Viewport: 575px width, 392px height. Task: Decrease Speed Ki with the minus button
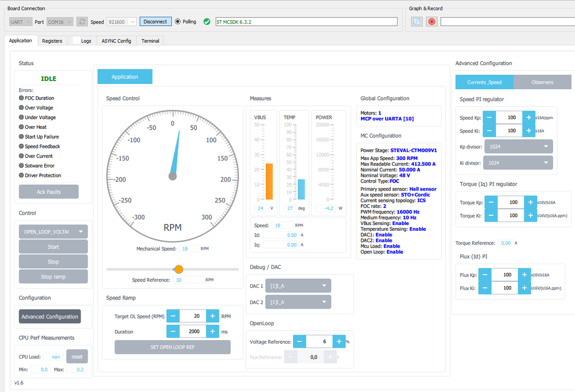489,131
